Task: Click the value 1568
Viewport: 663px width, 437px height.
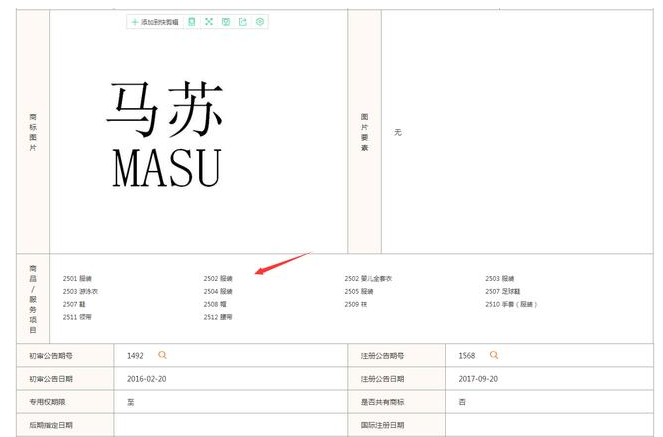Action: coord(467,356)
